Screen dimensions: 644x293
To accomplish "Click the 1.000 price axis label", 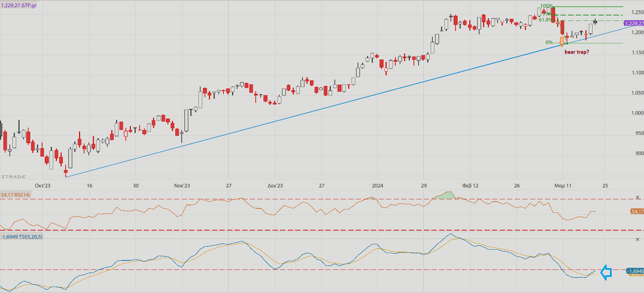I will (x=638, y=113).
